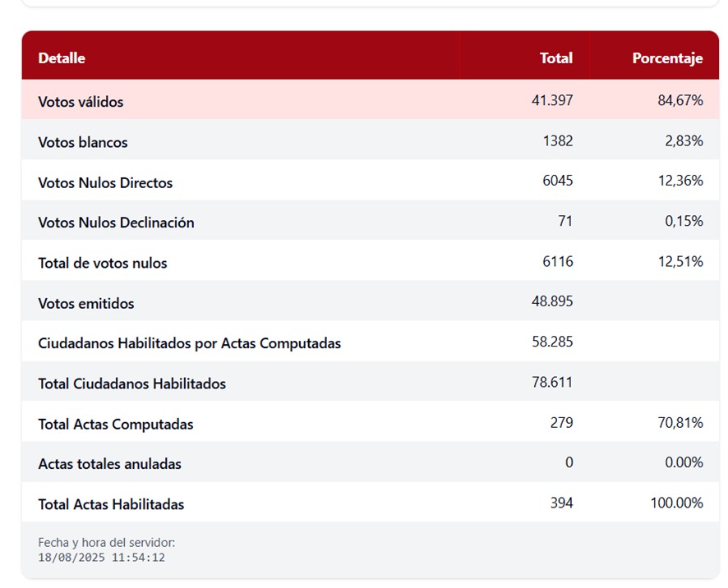Screen dimensions: 728x588
Task: Select the Votos blancos row label
Action: pyautogui.click(x=83, y=142)
